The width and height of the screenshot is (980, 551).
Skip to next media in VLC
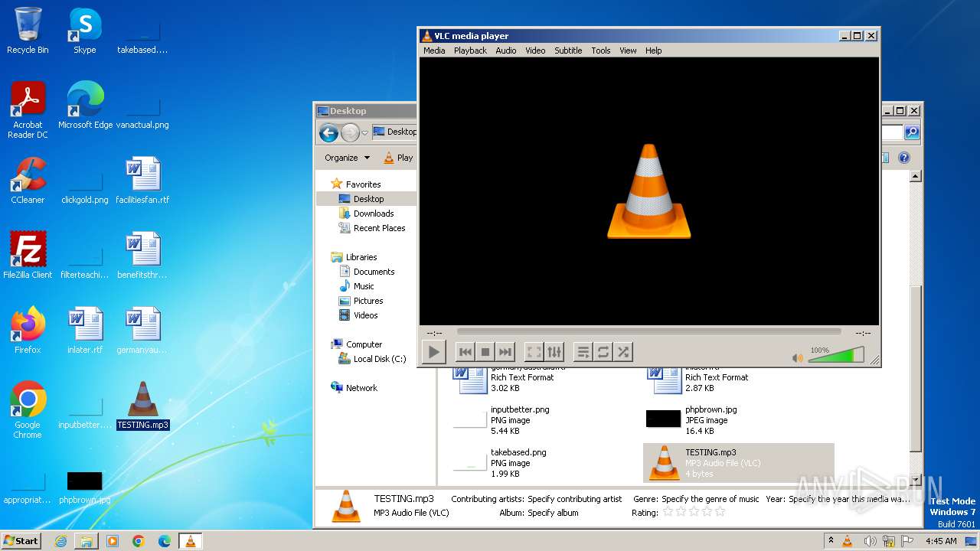(x=505, y=352)
